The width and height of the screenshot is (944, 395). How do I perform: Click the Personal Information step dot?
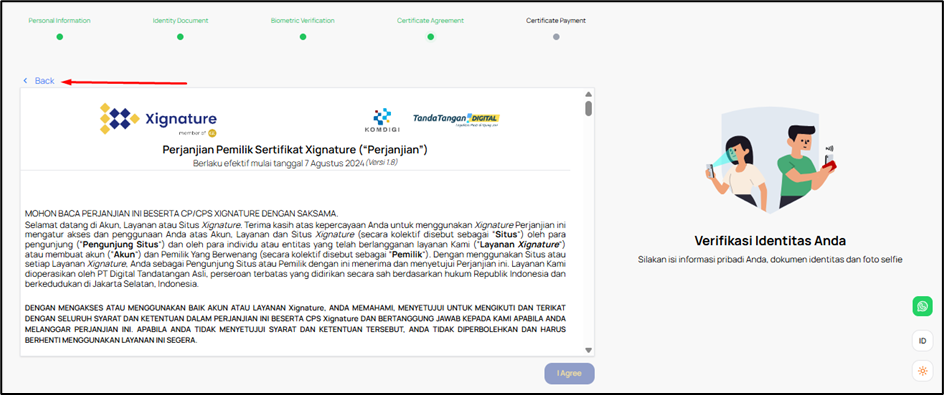[x=60, y=37]
